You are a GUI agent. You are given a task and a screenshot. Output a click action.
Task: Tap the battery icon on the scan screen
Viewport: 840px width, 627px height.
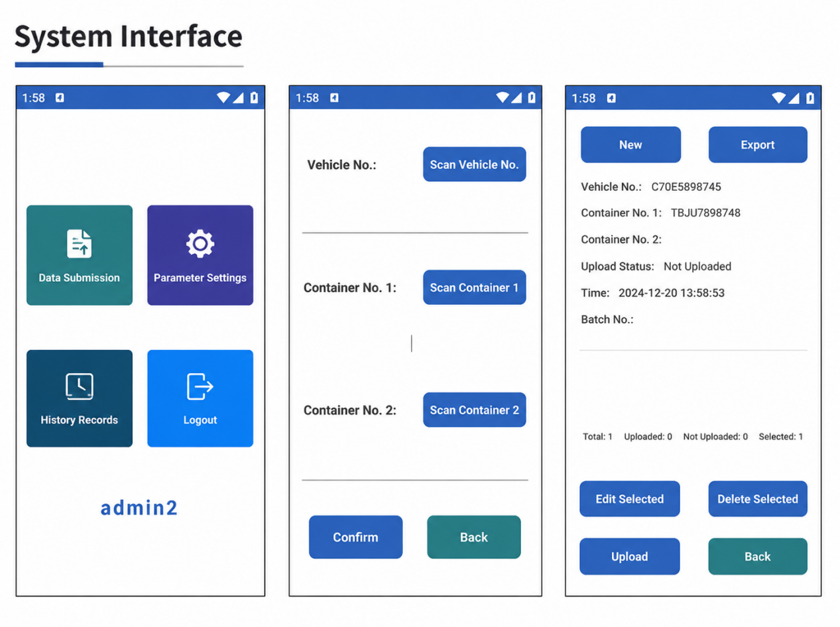pyautogui.click(x=531, y=98)
